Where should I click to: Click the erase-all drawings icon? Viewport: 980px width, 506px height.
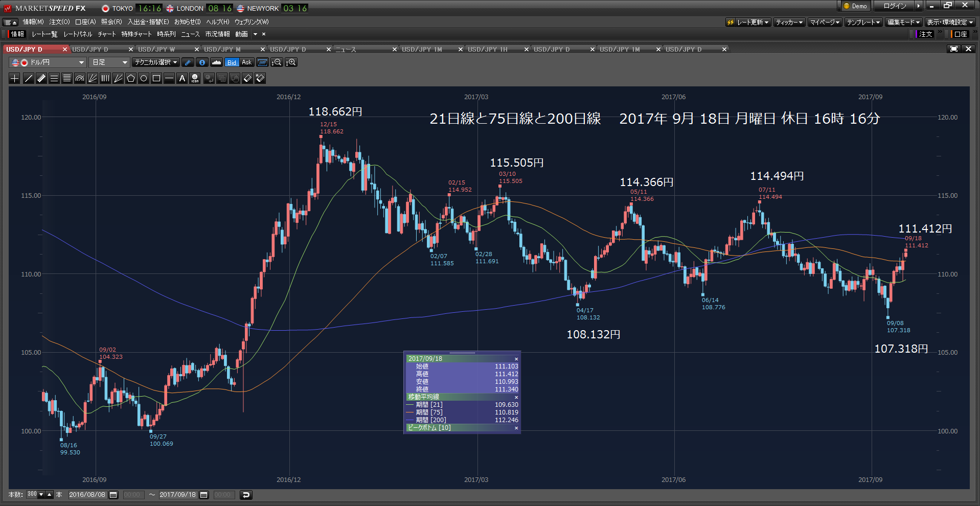[260, 78]
